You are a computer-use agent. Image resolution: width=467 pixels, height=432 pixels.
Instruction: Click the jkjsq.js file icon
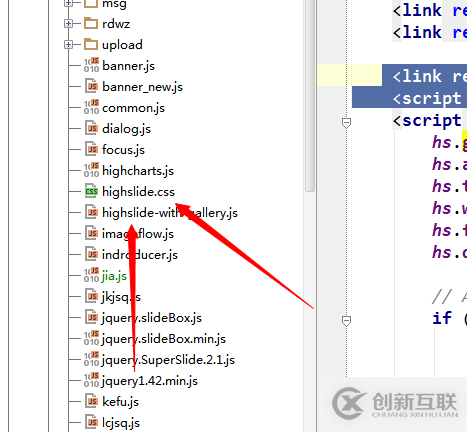(91, 296)
